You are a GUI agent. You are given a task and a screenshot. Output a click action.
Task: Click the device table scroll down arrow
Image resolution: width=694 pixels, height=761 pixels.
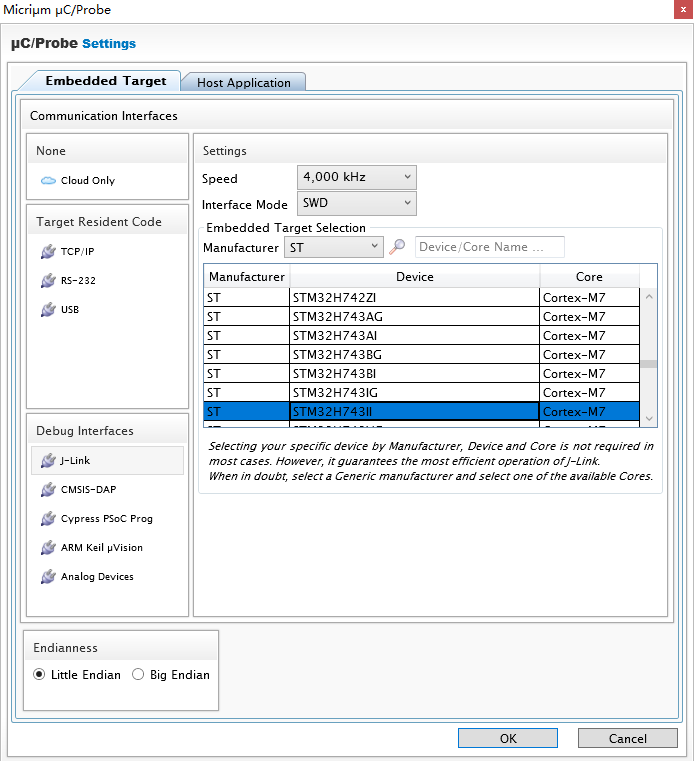[649, 418]
